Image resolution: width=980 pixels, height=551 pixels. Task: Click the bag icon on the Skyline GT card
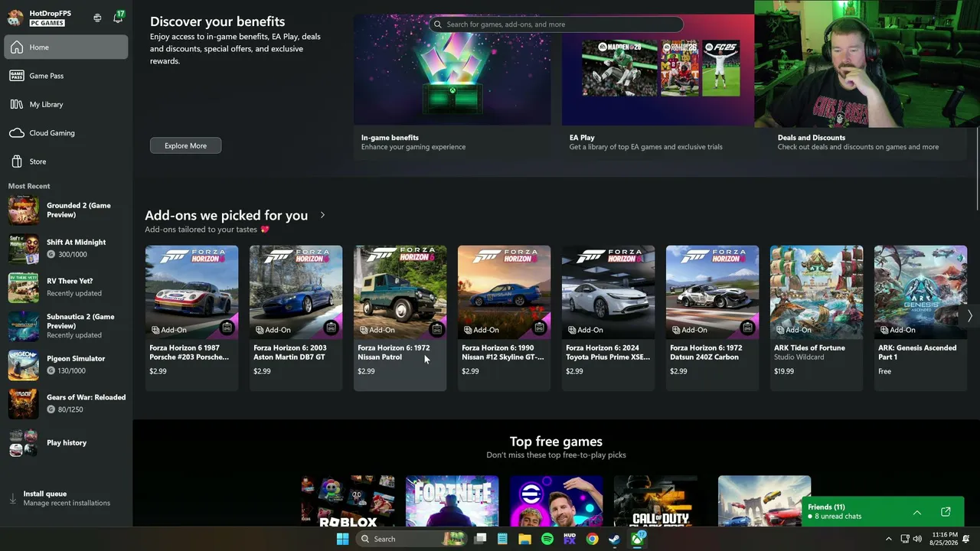tap(540, 328)
